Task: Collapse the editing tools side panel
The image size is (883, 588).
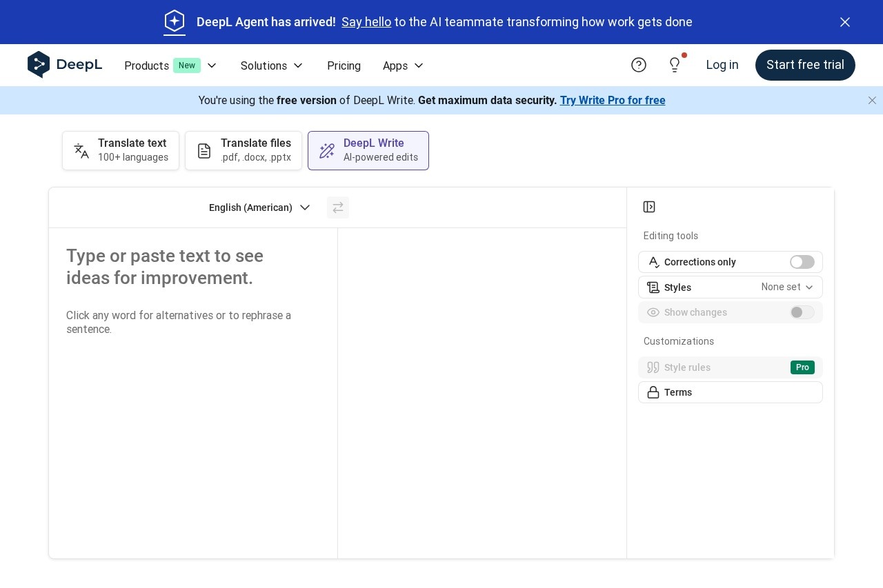Action: [x=649, y=207]
